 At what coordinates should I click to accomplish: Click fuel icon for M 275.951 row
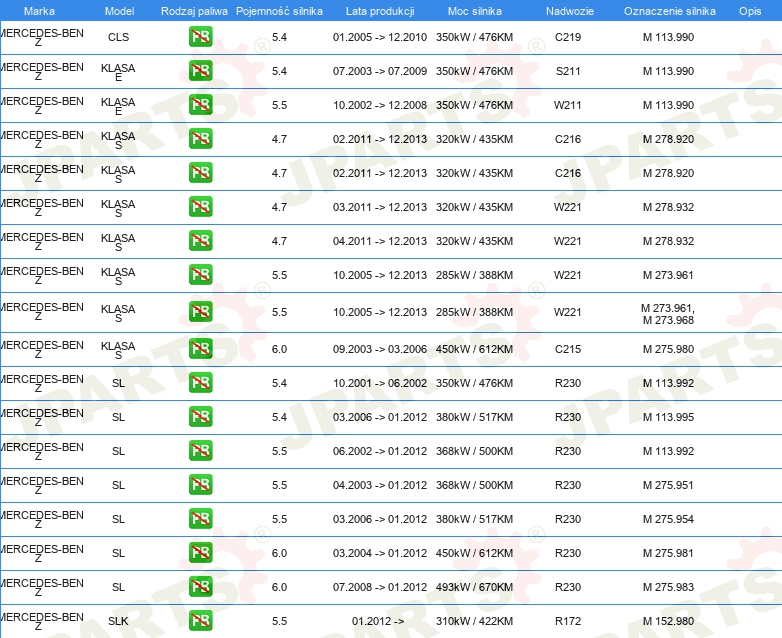tap(200, 484)
